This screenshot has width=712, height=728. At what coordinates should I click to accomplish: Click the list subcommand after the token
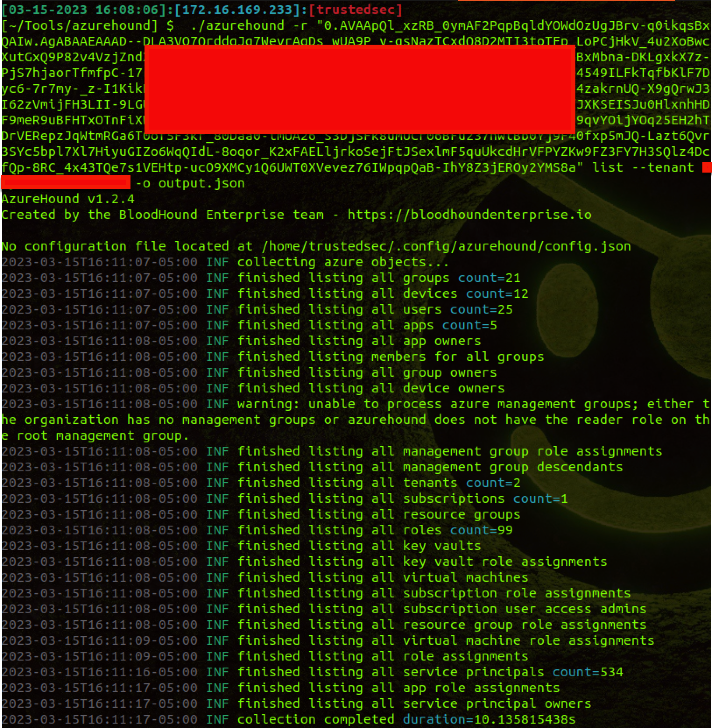tap(607, 167)
